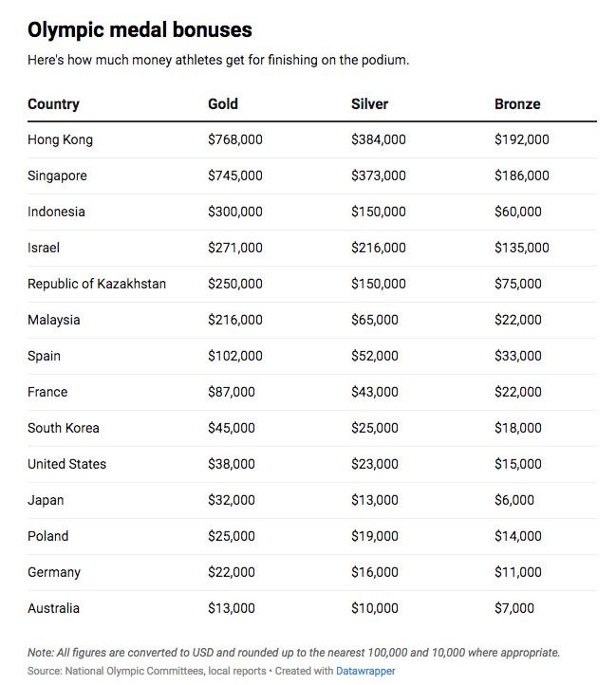Click Japan's bronze bonus $6,000

coord(514,500)
